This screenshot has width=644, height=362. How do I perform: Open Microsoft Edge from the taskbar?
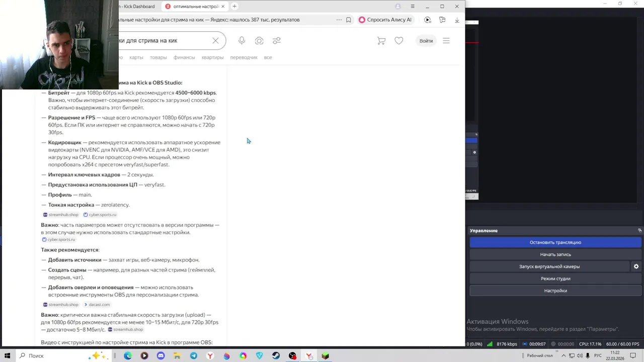(x=128, y=356)
